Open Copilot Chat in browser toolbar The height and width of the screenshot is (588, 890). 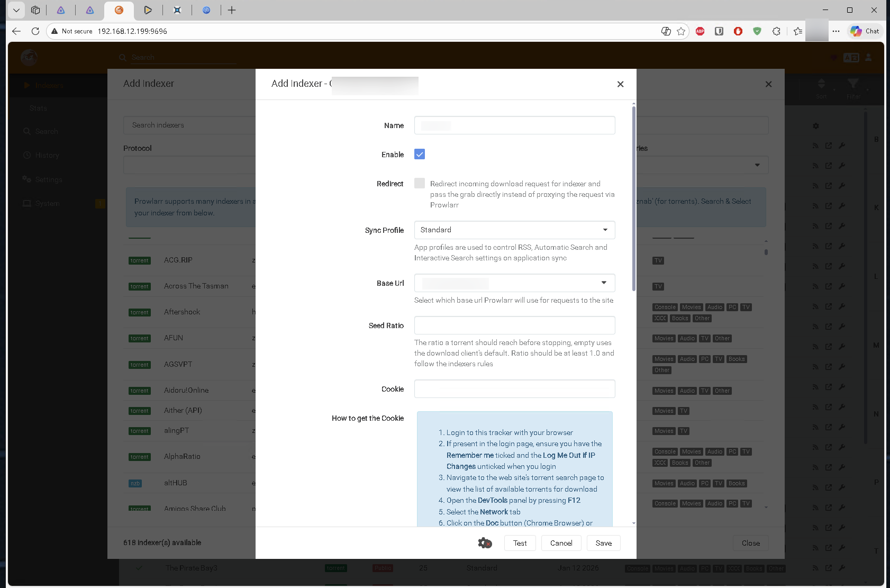coord(865,31)
